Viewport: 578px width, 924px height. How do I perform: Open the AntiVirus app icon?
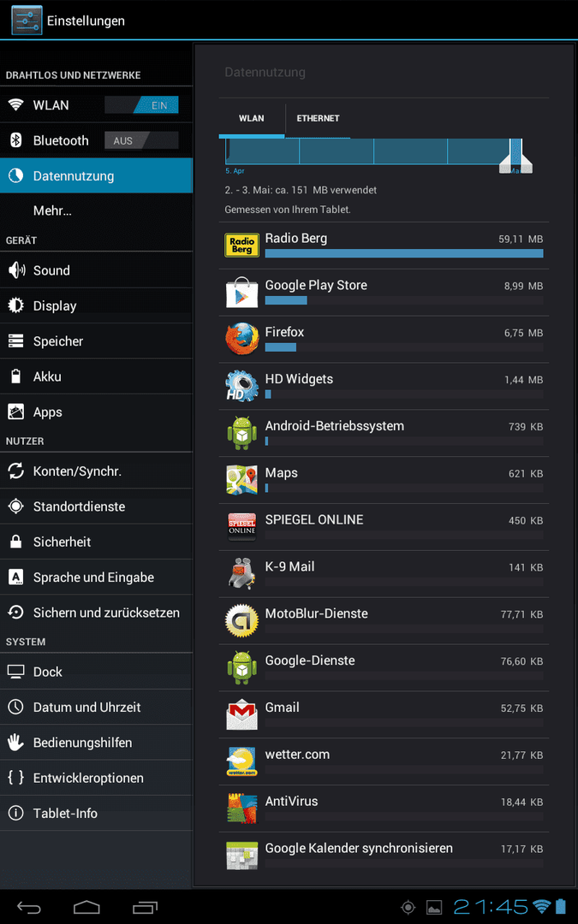[x=241, y=808]
